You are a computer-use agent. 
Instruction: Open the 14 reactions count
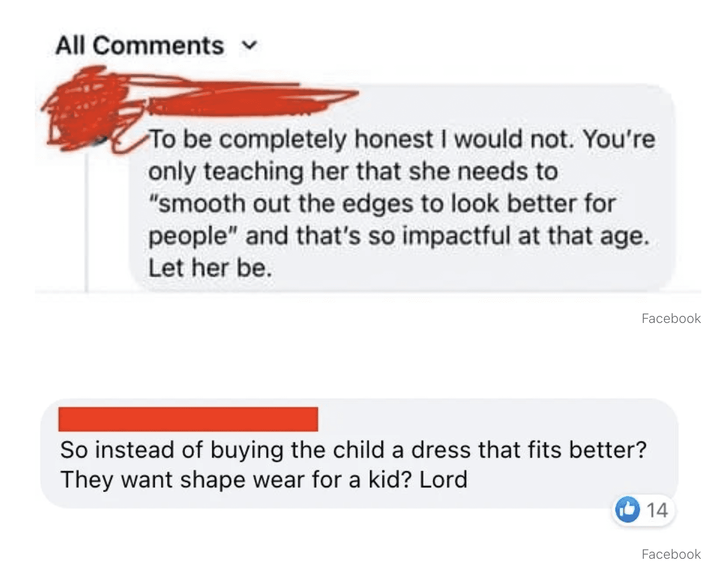coord(657,510)
